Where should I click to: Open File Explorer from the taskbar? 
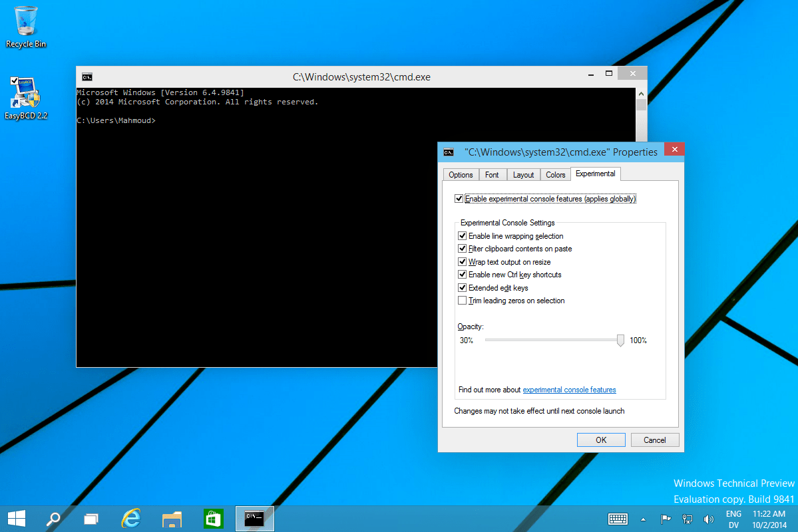tap(172, 519)
